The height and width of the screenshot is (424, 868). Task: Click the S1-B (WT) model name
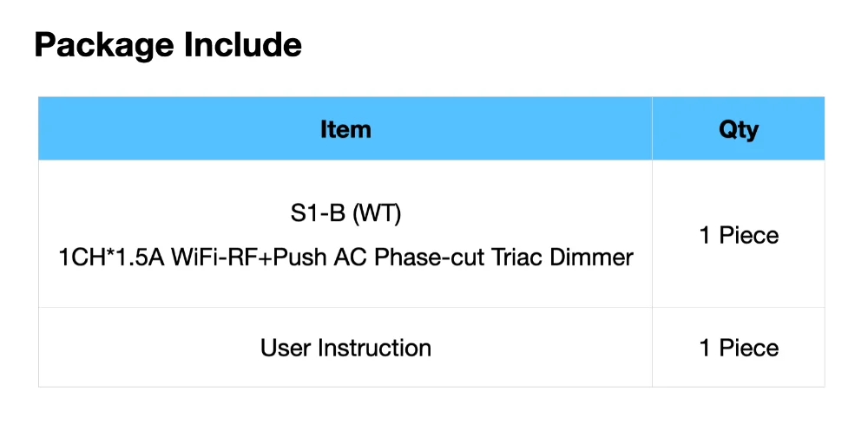[345, 214]
